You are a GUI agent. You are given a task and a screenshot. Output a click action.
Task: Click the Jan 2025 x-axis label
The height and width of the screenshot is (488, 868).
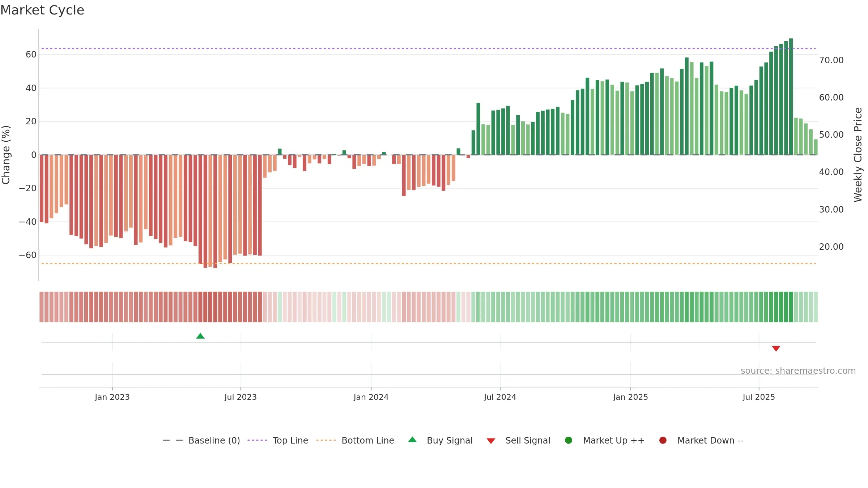coord(630,397)
